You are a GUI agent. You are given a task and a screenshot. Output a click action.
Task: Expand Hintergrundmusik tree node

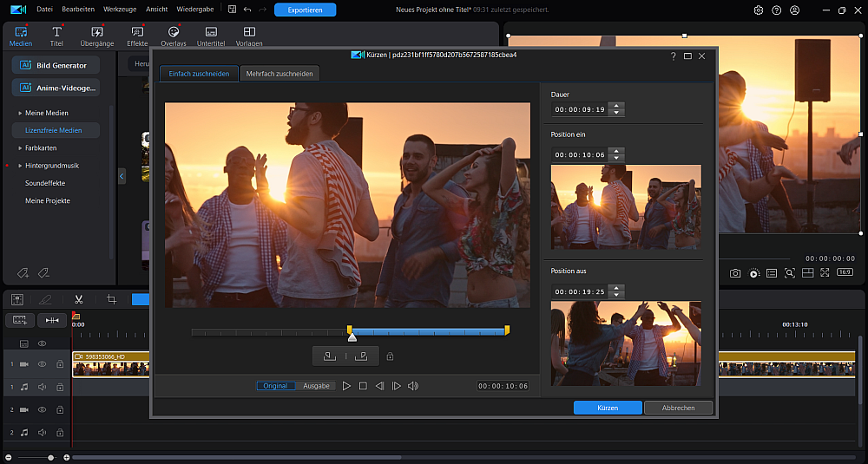20,166
